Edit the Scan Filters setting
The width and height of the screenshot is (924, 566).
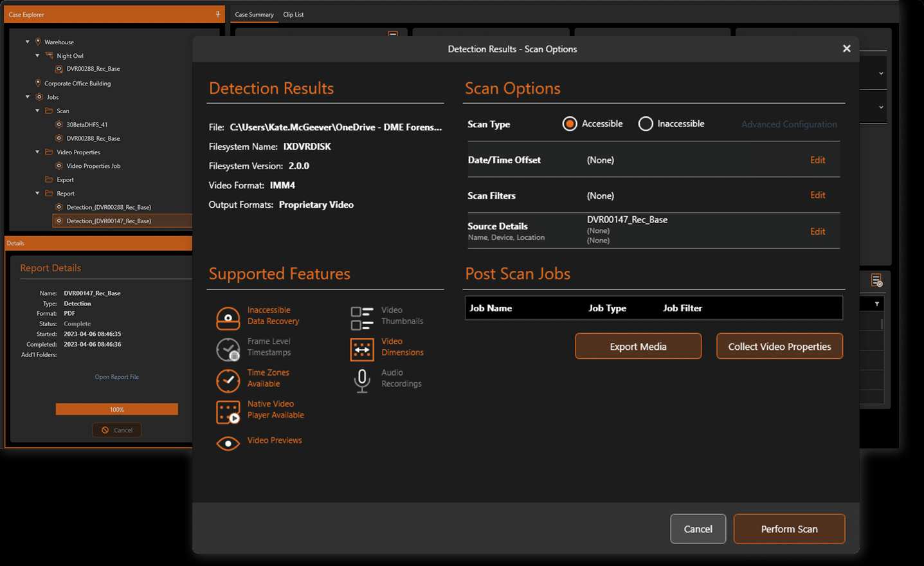(817, 195)
